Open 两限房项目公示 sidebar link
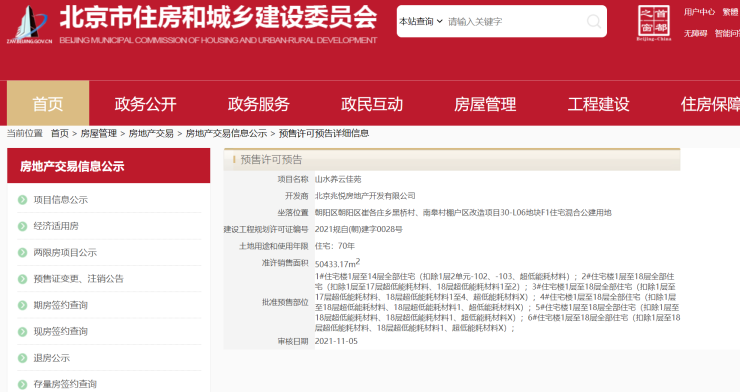The width and height of the screenshot is (740, 392). [x=65, y=252]
